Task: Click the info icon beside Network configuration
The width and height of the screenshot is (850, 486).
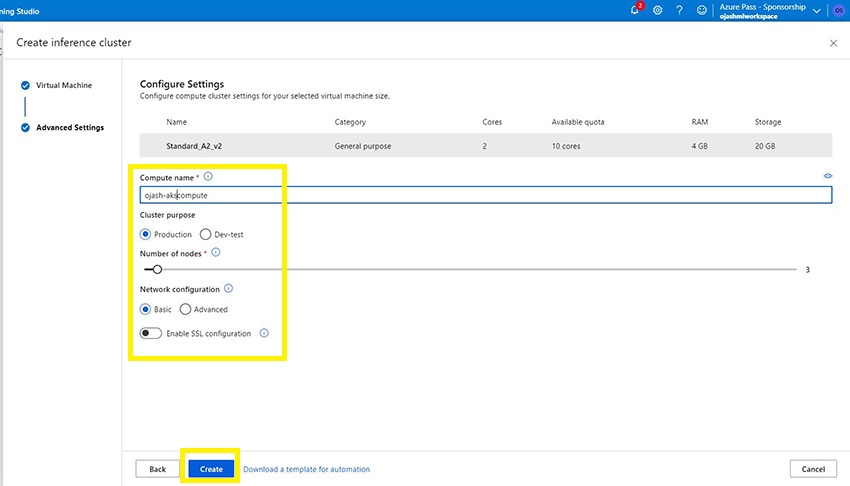Action: click(x=228, y=289)
